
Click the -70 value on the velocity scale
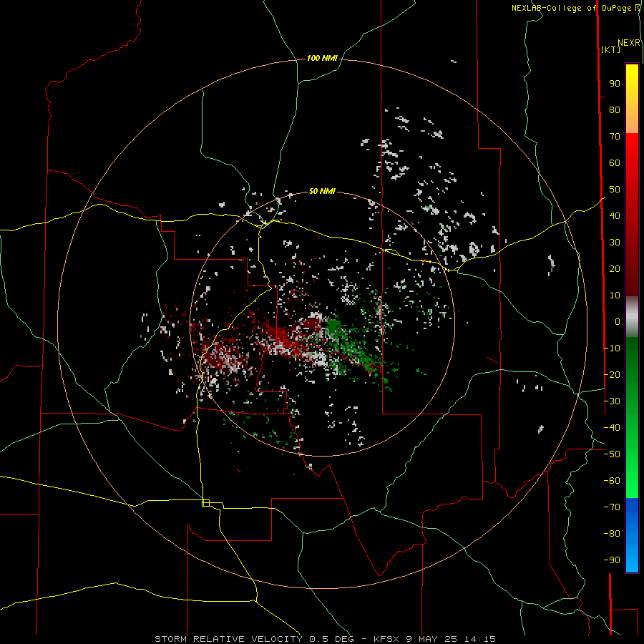pyautogui.click(x=612, y=507)
